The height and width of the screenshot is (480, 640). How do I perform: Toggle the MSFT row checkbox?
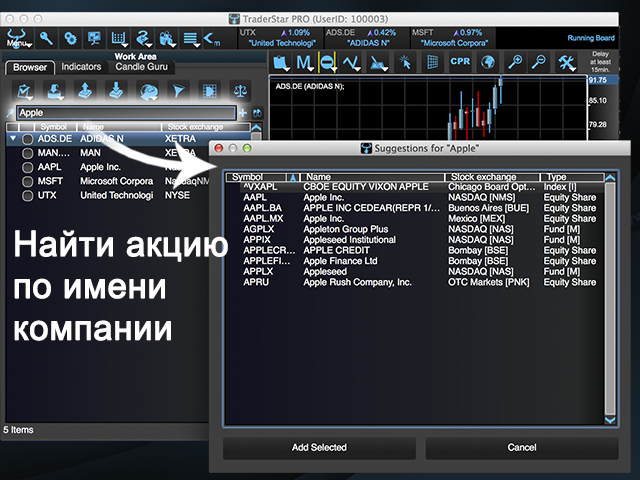pos(27,182)
